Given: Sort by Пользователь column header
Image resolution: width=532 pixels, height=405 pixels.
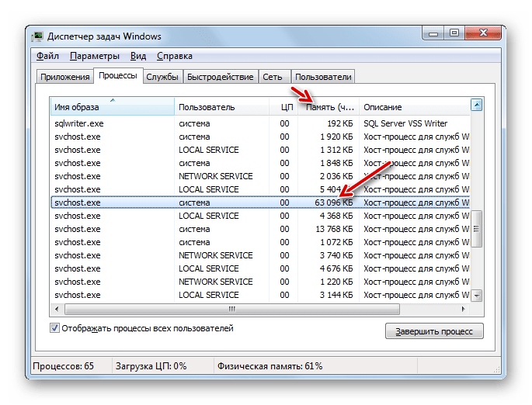Looking at the screenshot, I should click(222, 107).
